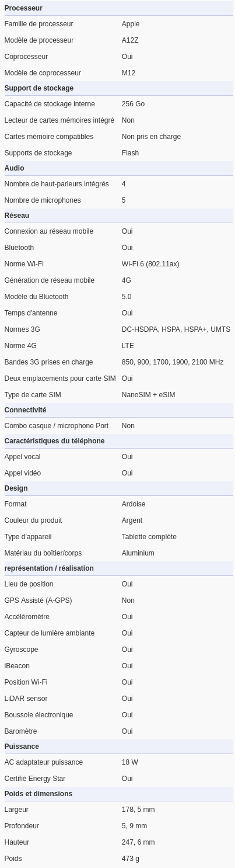Click the Processeur section header

pos(23,8)
